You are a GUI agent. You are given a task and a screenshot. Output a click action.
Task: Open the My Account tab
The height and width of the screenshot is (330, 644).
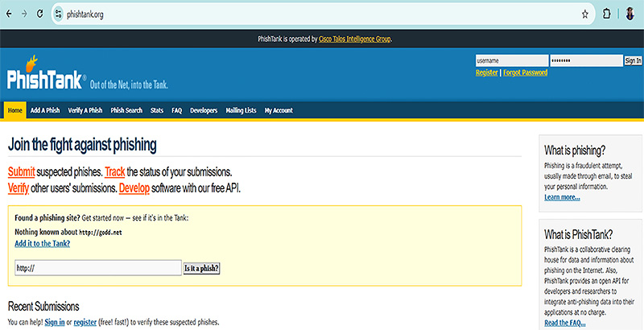click(279, 110)
